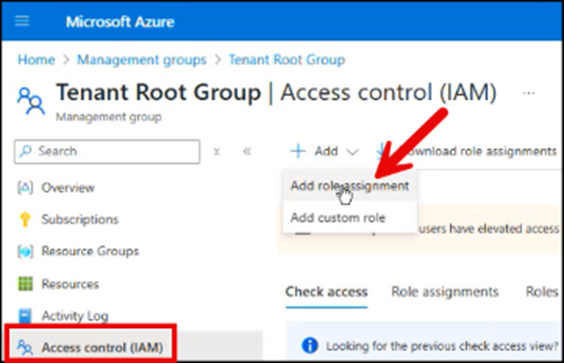Click the Microsoft Azure title
Image resolution: width=564 pixels, height=363 pixels.
pyautogui.click(x=120, y=22)
